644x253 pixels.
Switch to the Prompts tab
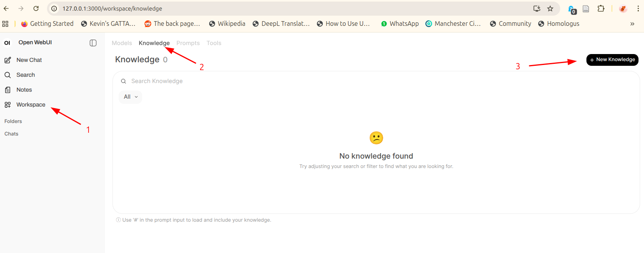tap(188, 43)
